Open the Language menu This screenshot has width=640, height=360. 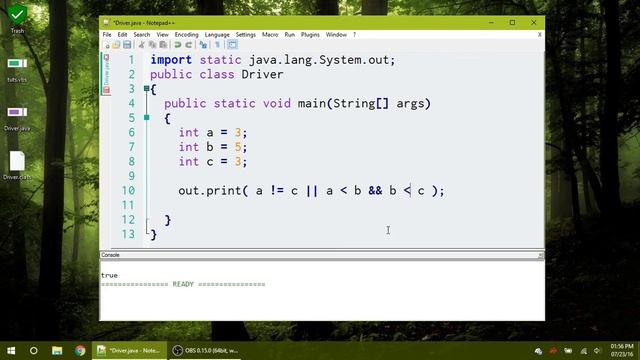pos(217,35)
